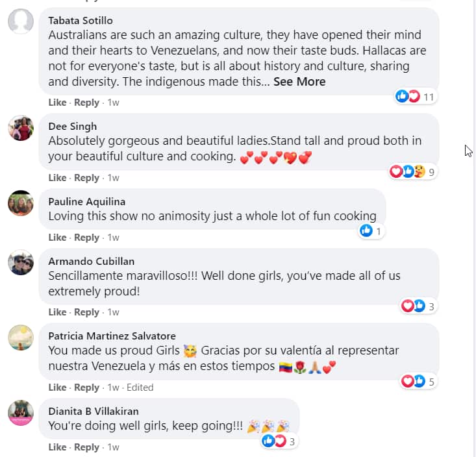View Patricia Martinez Salvatore's avatar
Image resolution: width=476 pixels, height=457 pixels.
click(x=21, y=338)
